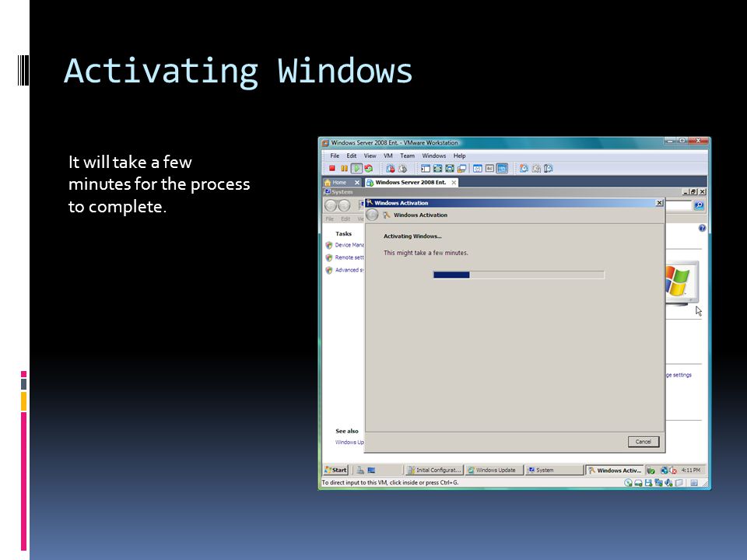The image size is (747, 560).
Task: Close the Home tab
Action: click(x=357, y=182)
